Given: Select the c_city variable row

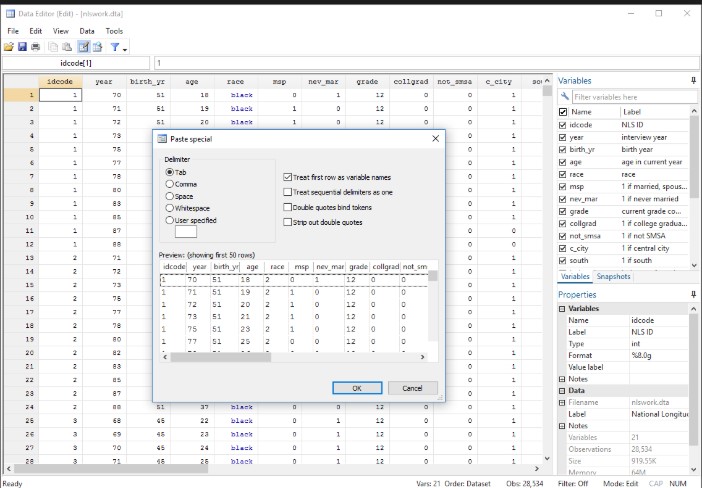Looking at the screenshot, I should [x=623, y=248].
